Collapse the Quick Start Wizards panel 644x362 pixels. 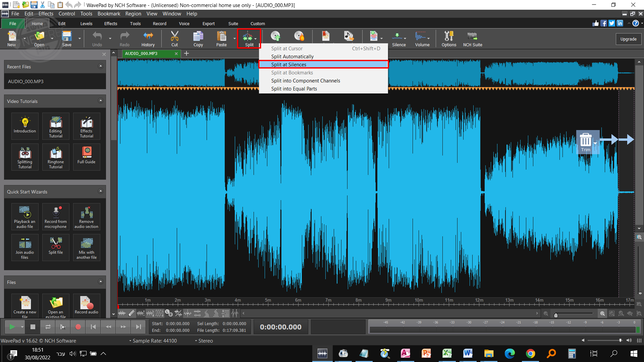point(100,191)
